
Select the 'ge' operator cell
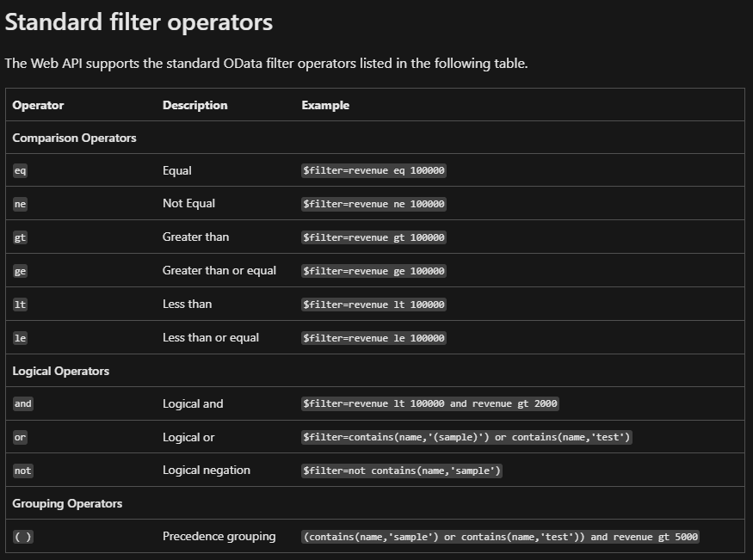(20, 270)
